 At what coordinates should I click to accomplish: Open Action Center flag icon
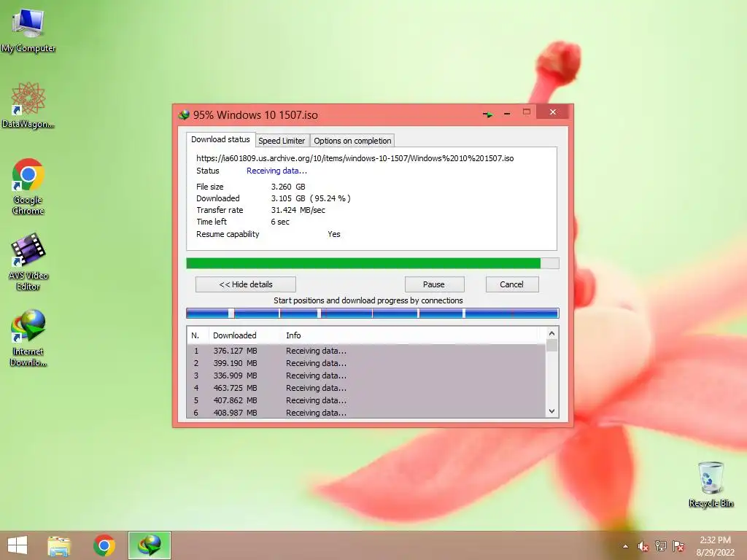coord(678,546)
